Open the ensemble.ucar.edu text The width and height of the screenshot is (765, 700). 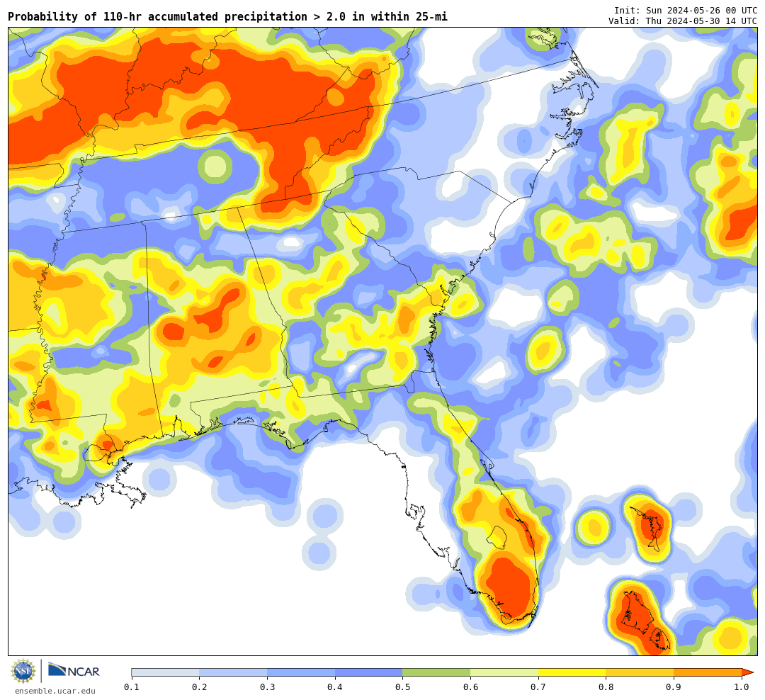point(55,691)
